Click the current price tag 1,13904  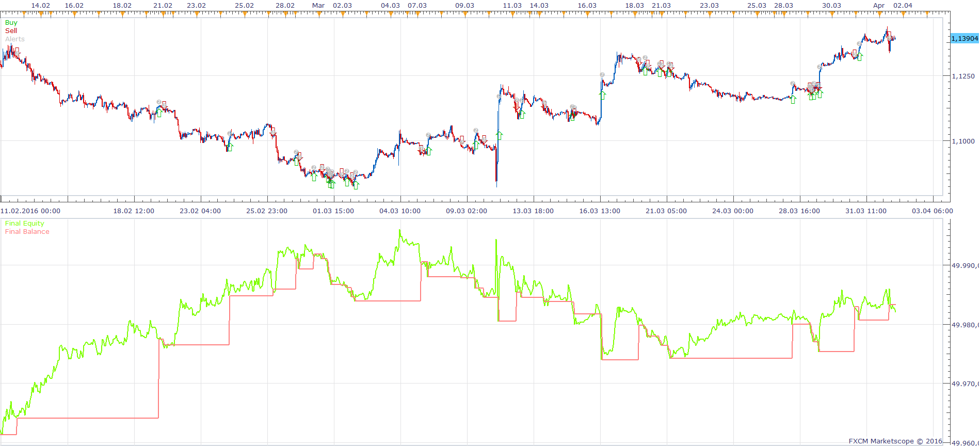[x=965, y=39]
